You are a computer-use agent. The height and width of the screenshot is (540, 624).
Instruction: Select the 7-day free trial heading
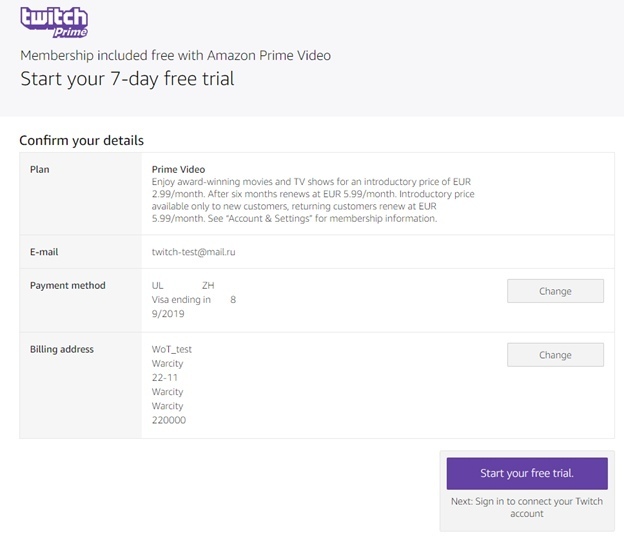[127, 78]
